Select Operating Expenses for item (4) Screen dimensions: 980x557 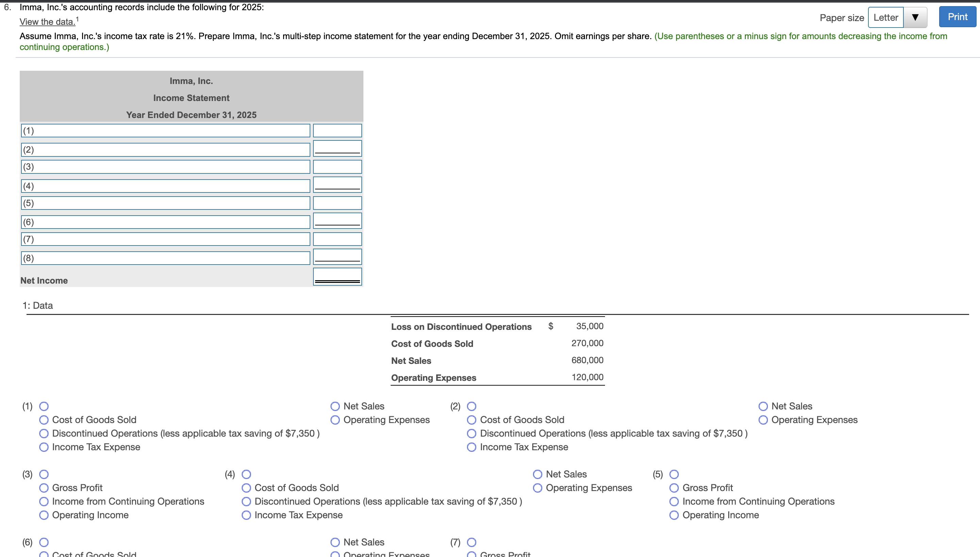click(x=538, y=488)
